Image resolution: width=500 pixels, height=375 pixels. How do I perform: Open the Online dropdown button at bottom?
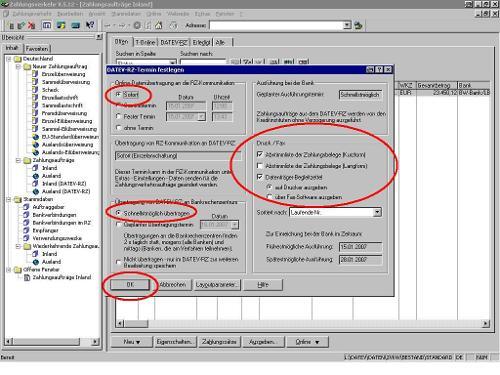307,342
